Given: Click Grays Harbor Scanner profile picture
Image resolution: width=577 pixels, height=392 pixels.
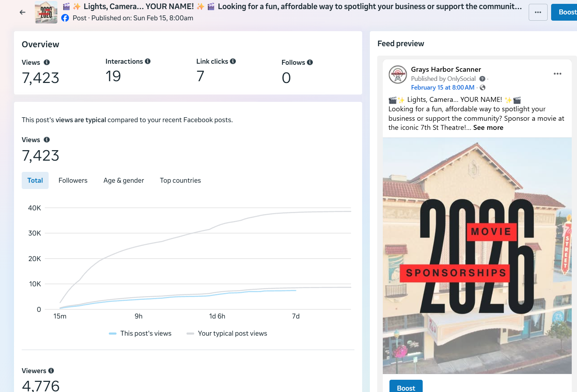Looking at the screenshot, I should (398, 75).
